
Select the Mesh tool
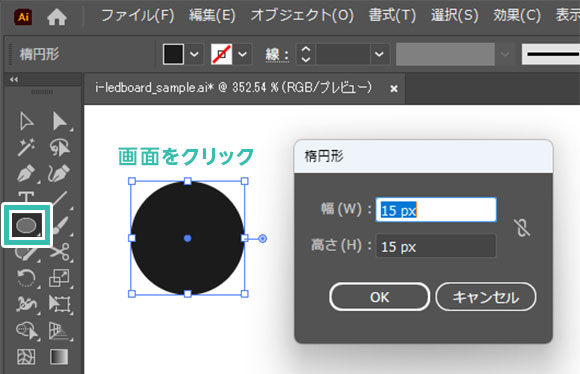[26, 357]
